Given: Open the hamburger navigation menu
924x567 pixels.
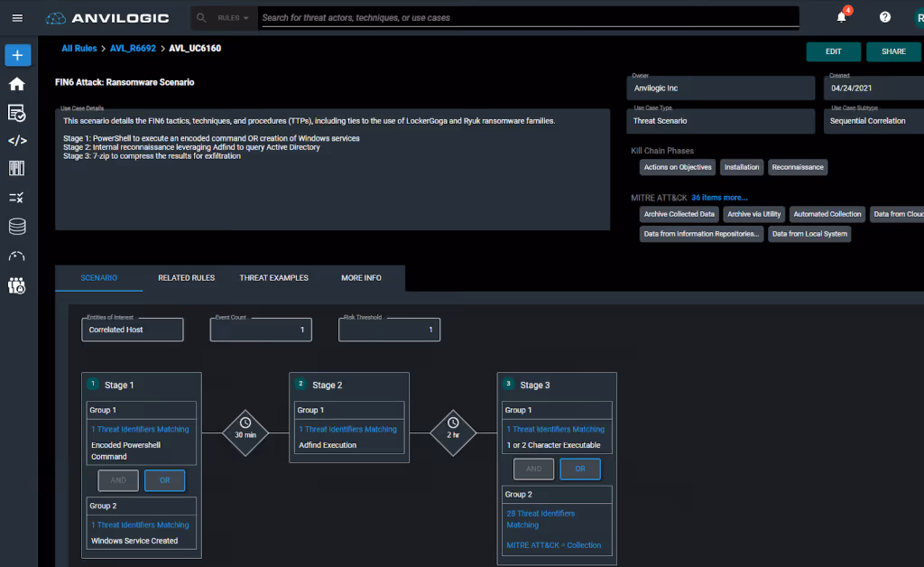Looking at the screenshot, I should tap(18, 18).
